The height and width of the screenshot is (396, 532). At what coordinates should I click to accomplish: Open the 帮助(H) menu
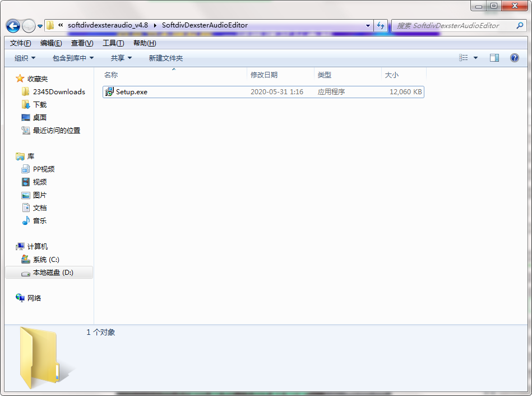pyautogui.click(x=145, y=43)
